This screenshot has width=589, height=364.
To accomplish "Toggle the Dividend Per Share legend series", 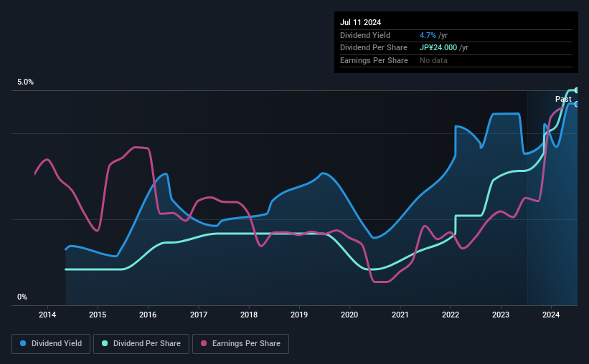I will pos(141,344).
